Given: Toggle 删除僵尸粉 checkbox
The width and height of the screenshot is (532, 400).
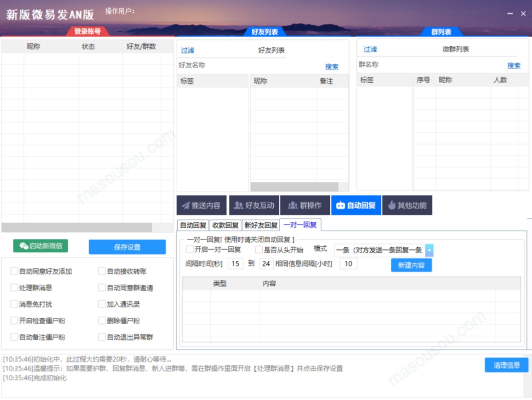Looking at the screenshot, I should coord(102,320).
